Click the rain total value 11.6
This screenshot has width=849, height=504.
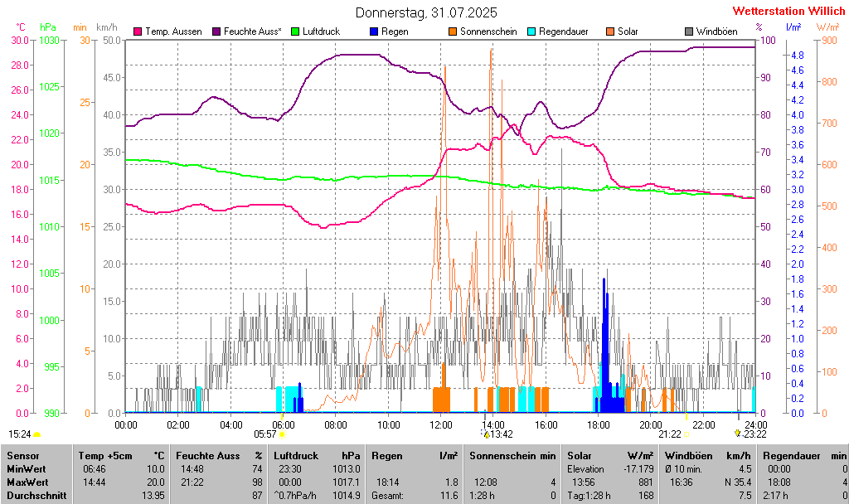click(449, 495)
